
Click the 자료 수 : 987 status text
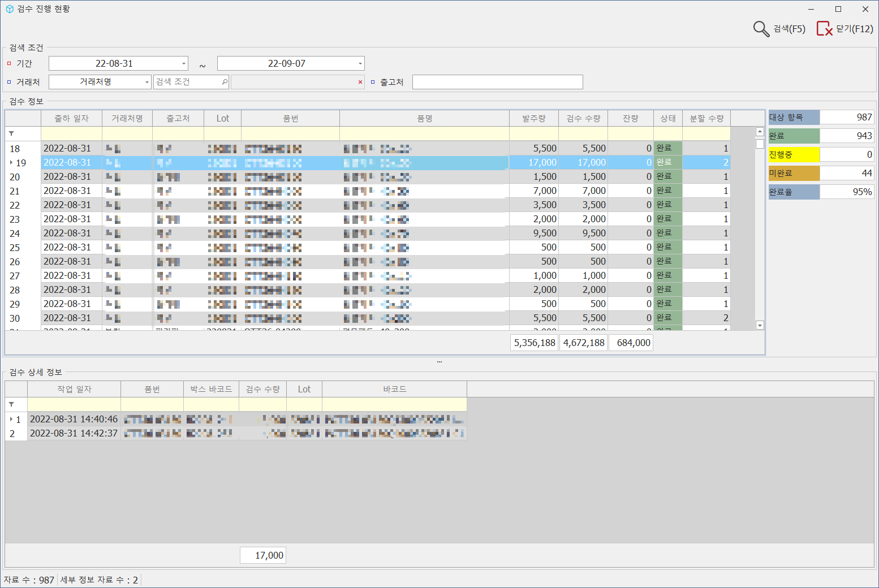point(29,580)
